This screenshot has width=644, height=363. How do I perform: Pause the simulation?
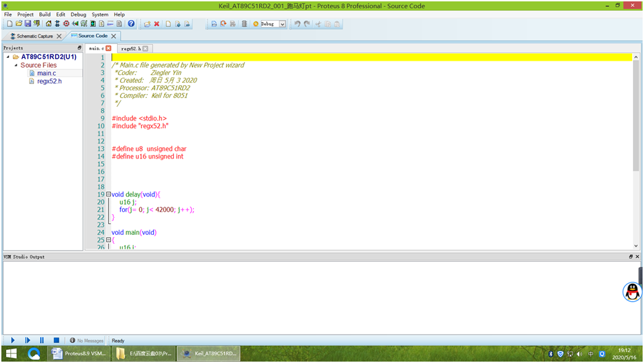tap(41, 340)
